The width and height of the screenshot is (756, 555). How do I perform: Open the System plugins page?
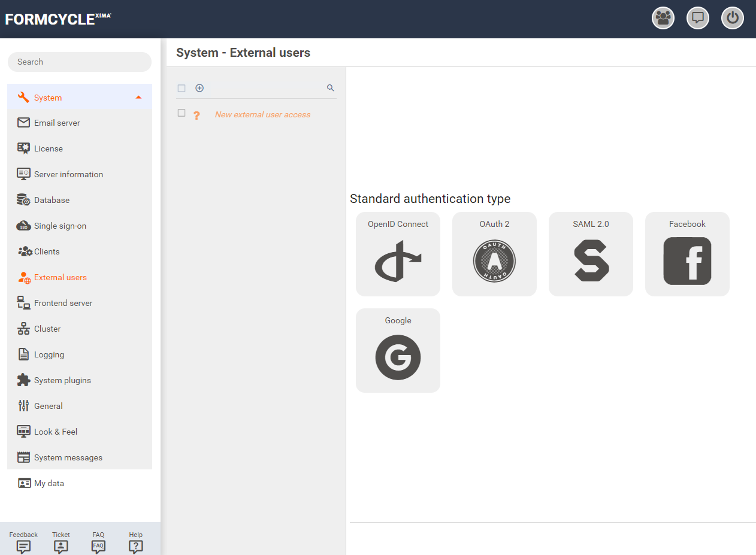click(62, 380)
